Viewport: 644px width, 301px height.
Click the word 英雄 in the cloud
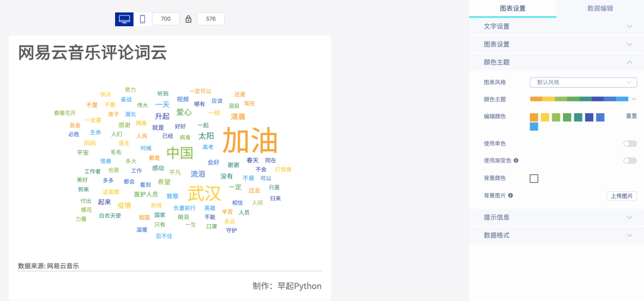[x=210, y=208]
